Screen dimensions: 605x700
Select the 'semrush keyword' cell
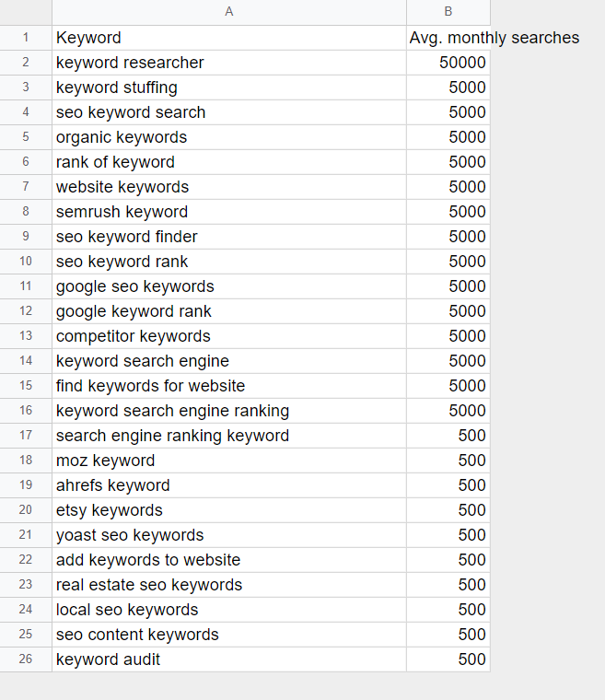(x=229, y=212)
